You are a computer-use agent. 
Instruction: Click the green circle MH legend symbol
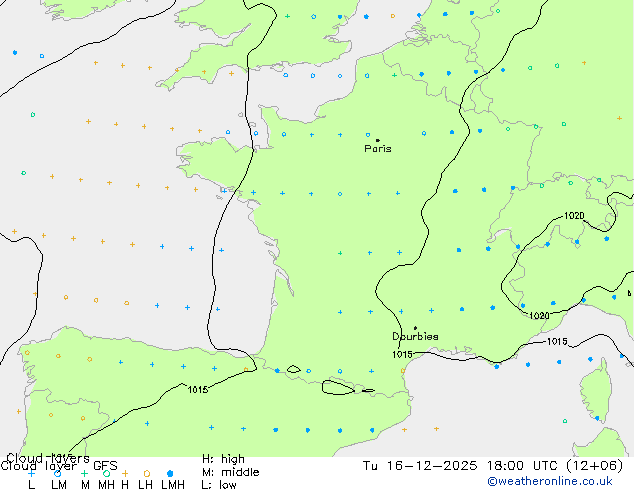click(106, 473)
